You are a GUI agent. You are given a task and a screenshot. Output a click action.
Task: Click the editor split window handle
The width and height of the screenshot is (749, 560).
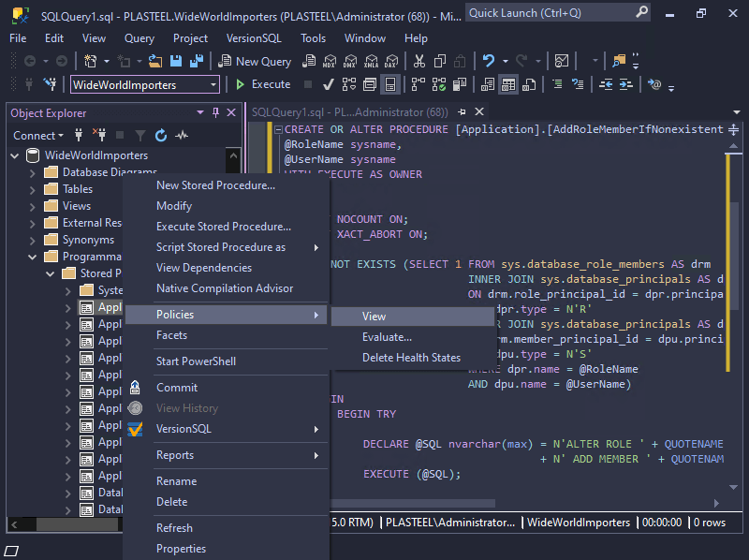pyautogui.click(x=733, y=129)
